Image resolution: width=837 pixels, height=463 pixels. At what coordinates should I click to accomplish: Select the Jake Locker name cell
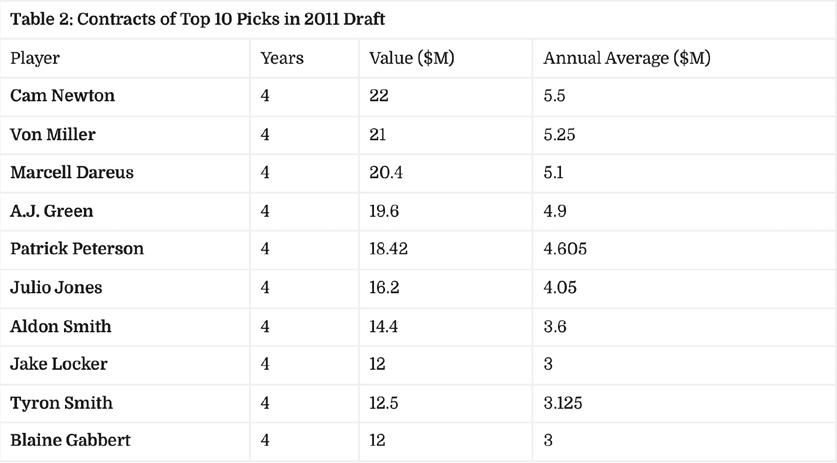59,364
